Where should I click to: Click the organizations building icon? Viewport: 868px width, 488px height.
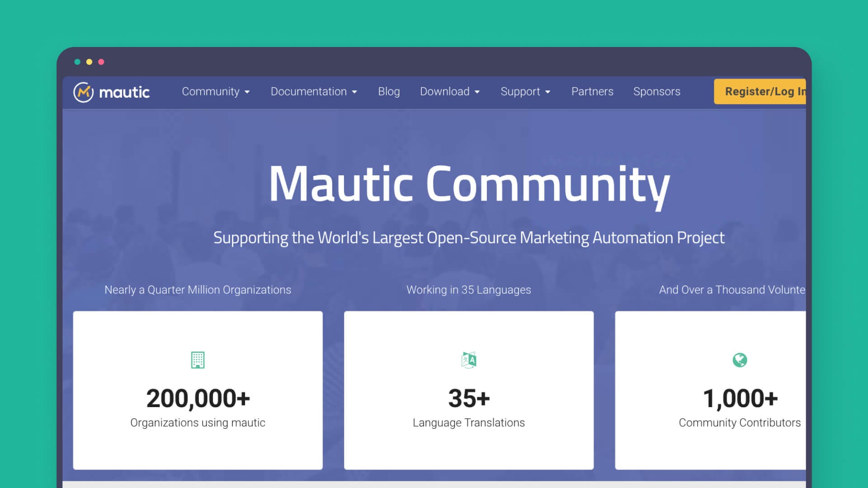[198, 360]
